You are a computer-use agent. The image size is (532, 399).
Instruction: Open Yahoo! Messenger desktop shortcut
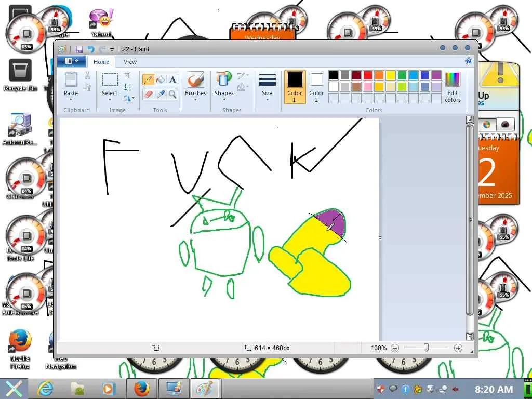101,23
